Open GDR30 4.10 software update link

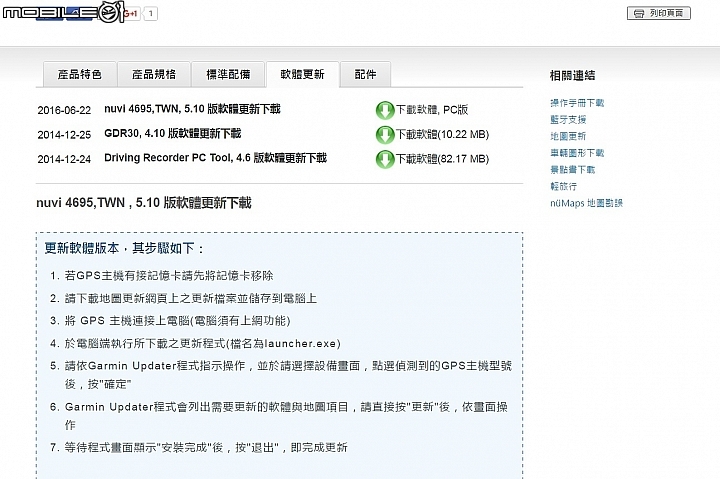coord(173,134)
